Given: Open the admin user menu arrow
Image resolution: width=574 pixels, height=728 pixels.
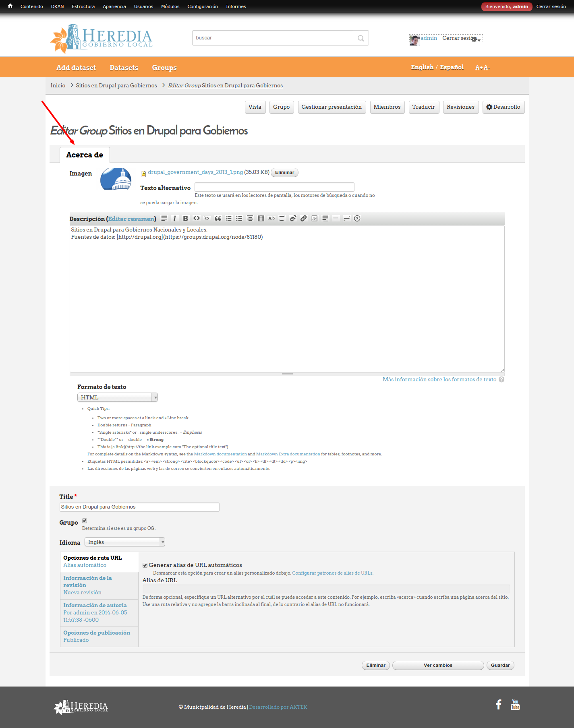Looking at the screenshot, I should pos(479,40).
